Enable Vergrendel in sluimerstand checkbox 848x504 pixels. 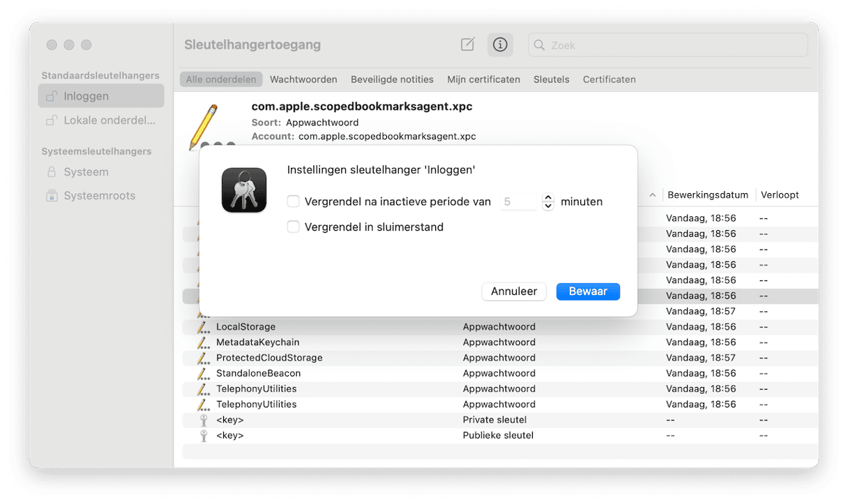[294, 227]
